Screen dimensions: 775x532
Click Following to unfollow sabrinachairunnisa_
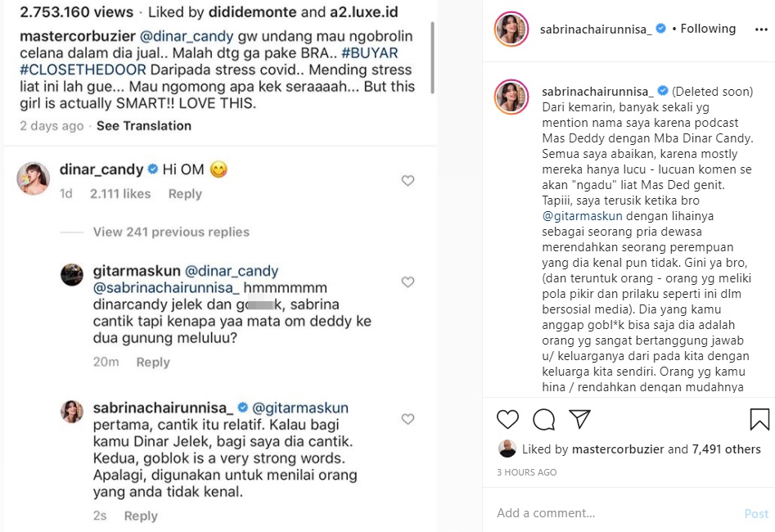tap(707, 28)
